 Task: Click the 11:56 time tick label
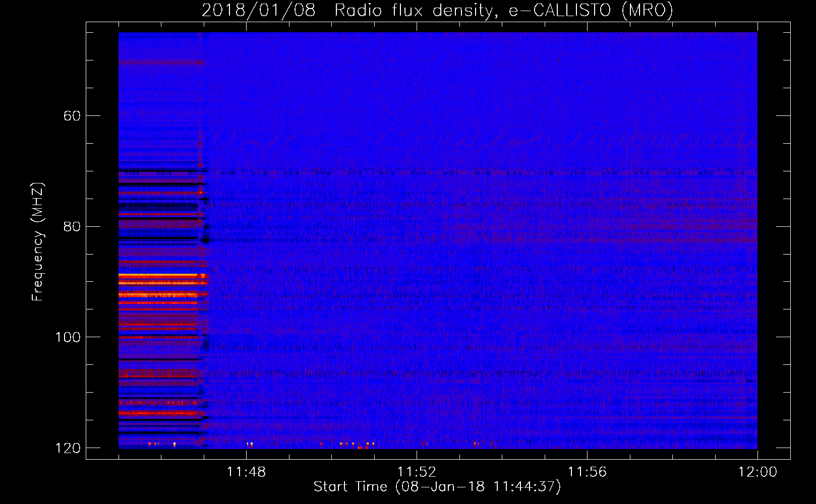(587, 472)
